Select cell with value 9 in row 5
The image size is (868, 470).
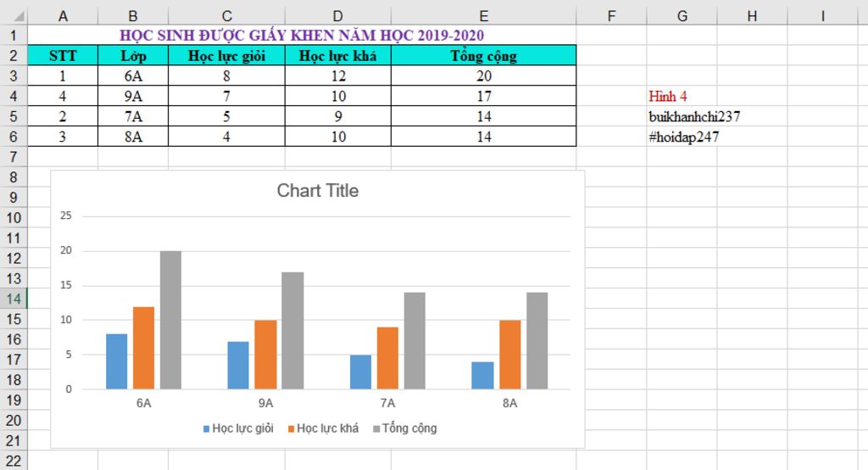[337, 116]
